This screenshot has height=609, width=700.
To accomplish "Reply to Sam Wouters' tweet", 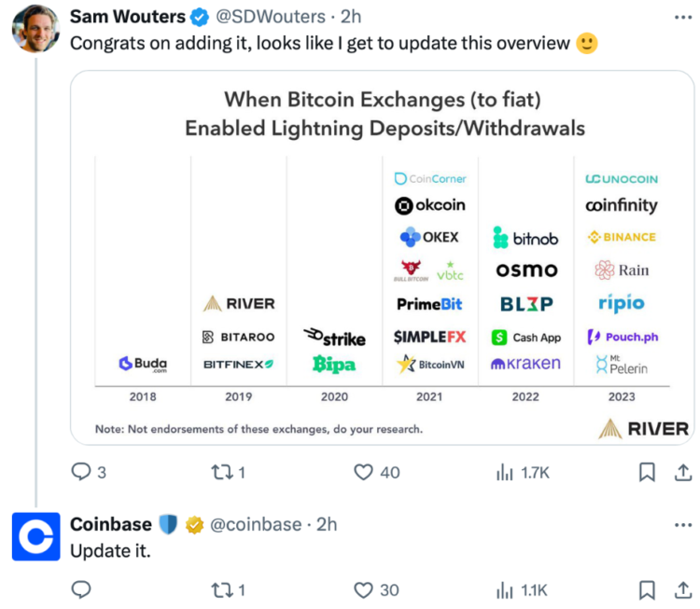I will click(82, 473).
